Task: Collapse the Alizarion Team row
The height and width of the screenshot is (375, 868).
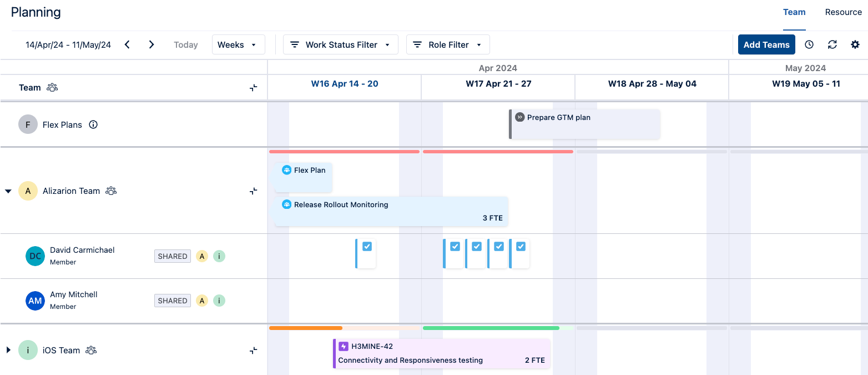Action: tap(8, 191)
